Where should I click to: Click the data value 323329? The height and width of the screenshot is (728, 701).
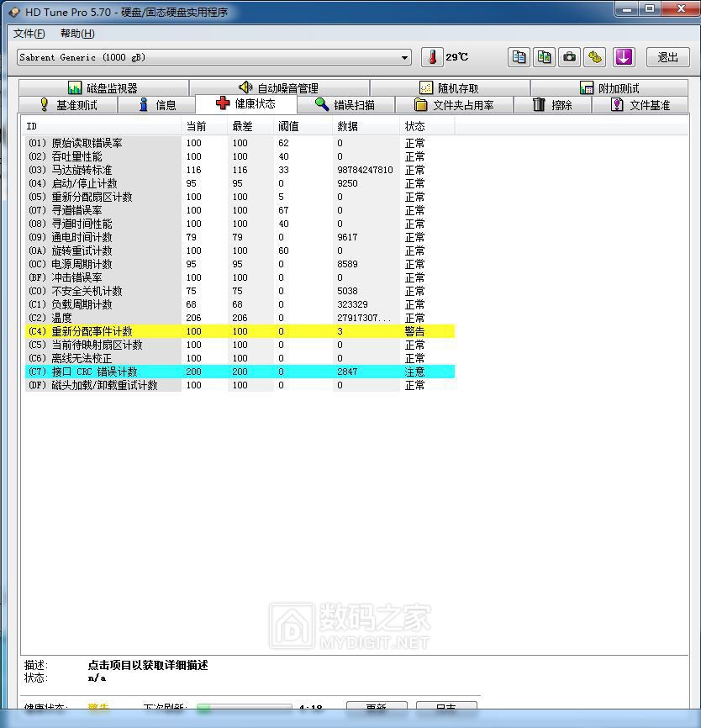[352, 304]
